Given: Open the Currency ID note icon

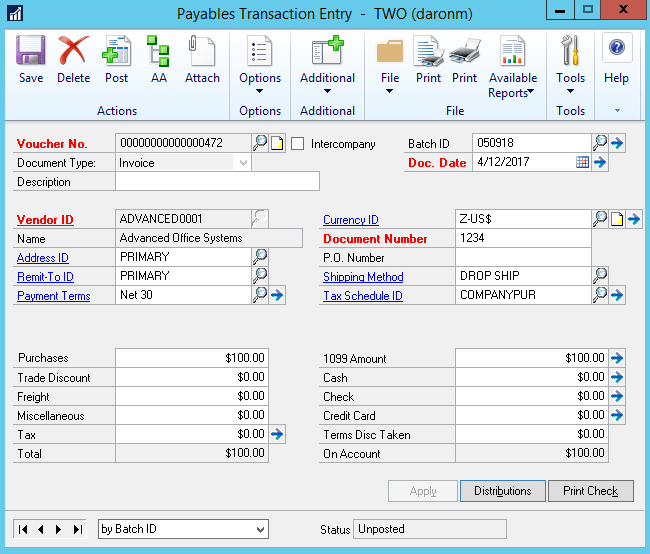Looking at the screenshot, I should click(617, 219).
